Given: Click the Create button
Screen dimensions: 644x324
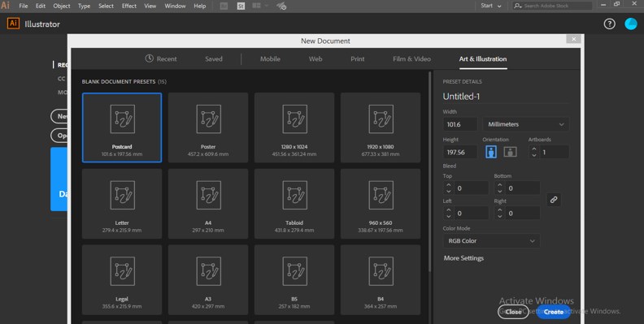Looking at the screenshot, I should pos(554,312).
